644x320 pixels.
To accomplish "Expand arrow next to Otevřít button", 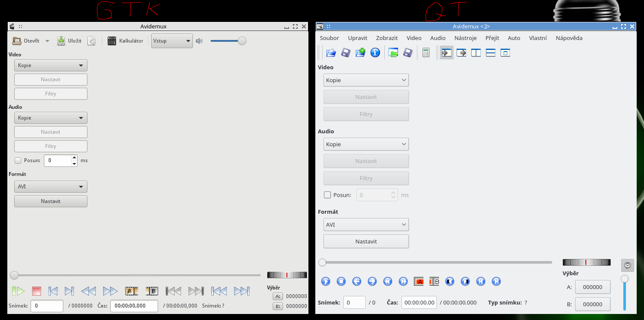I will coord(47,41).
